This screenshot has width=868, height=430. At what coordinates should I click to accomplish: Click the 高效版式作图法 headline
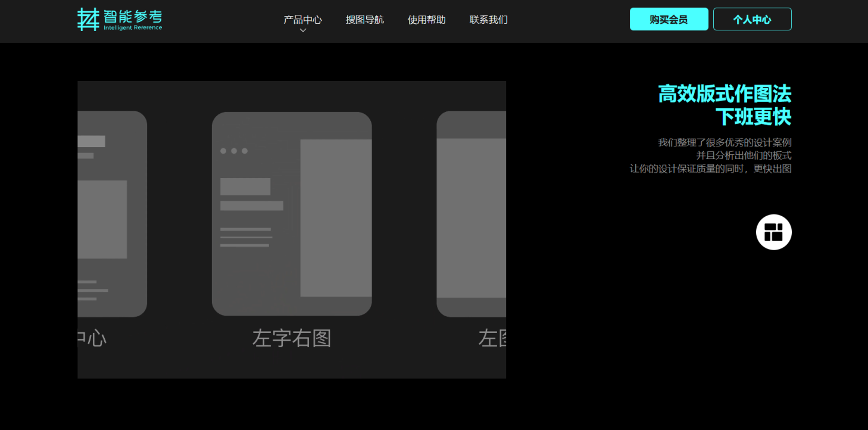[x=724, y=94]
